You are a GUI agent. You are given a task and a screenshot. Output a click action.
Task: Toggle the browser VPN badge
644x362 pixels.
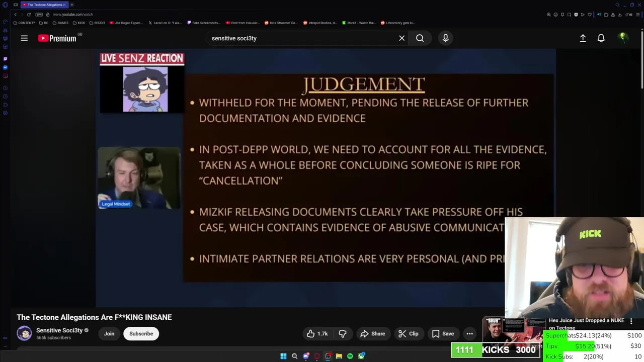pyautogui.click(x=39, y=15)
